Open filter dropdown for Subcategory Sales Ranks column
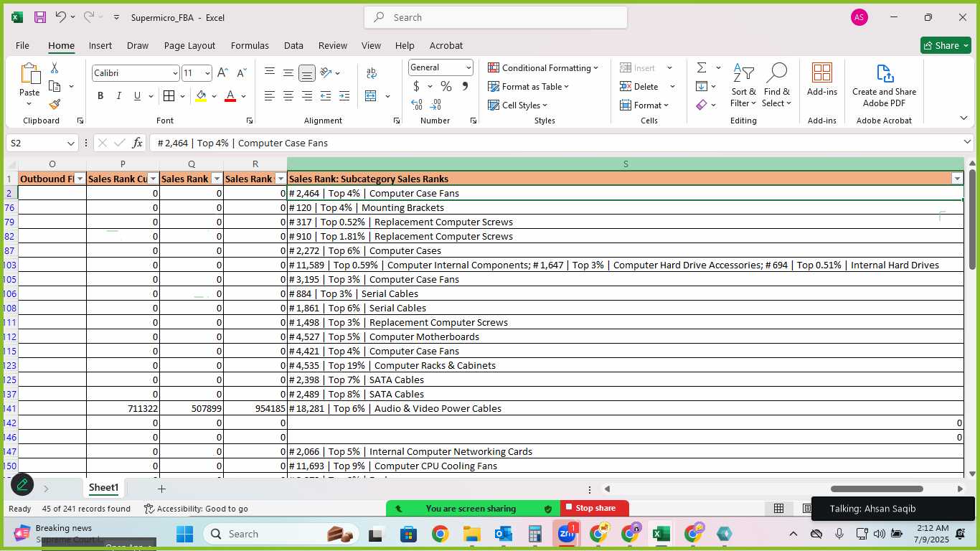This screenshot has width=980, height=551. (x=956, y=179)
